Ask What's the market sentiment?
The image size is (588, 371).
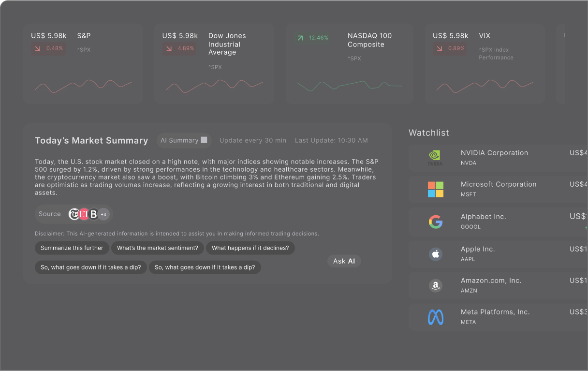158,248
